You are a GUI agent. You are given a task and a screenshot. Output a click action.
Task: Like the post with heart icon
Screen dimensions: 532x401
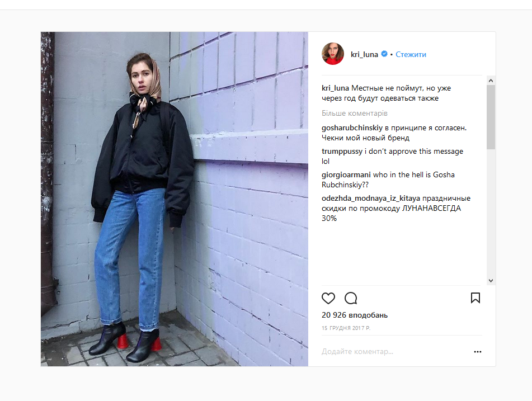(328, 298)
